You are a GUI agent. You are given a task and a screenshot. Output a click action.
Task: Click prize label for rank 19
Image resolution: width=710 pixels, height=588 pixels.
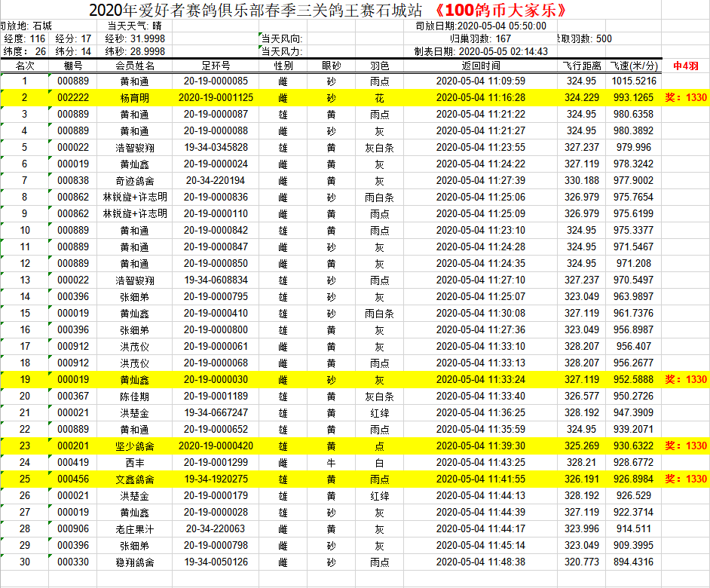coord(686,380)
